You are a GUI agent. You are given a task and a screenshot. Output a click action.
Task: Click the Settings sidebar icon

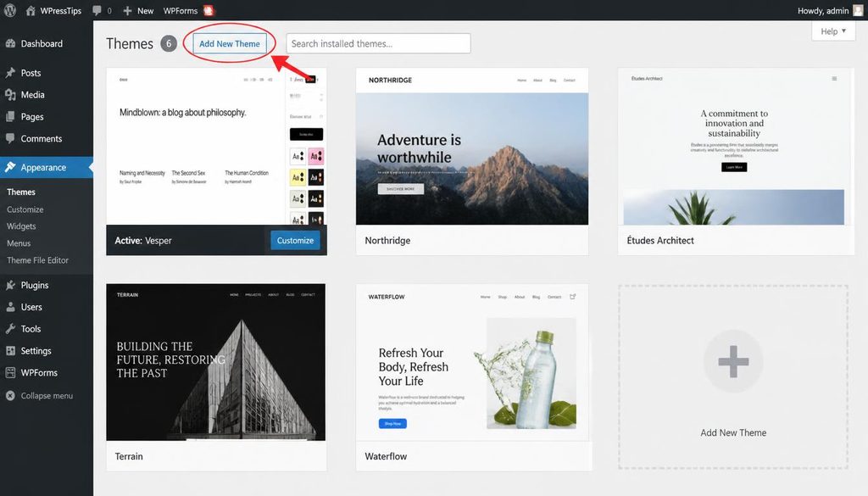click(x=10, y=350)
